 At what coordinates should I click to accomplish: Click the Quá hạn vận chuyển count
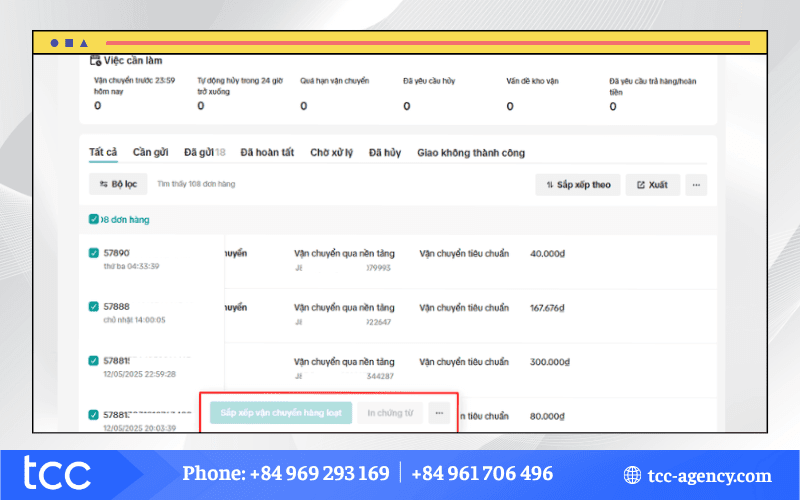[304, 105]
